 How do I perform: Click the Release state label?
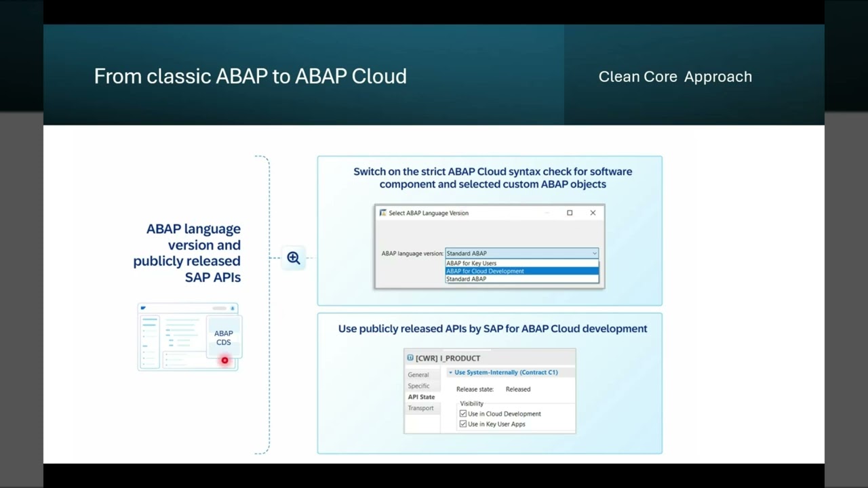coord(475,389)
